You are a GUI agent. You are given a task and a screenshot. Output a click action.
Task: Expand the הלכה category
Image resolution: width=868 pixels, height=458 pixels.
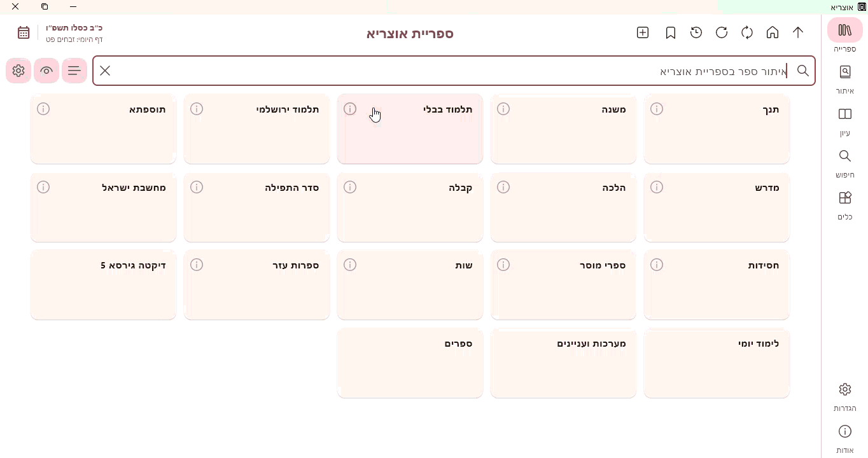click(x=573, y=207)
